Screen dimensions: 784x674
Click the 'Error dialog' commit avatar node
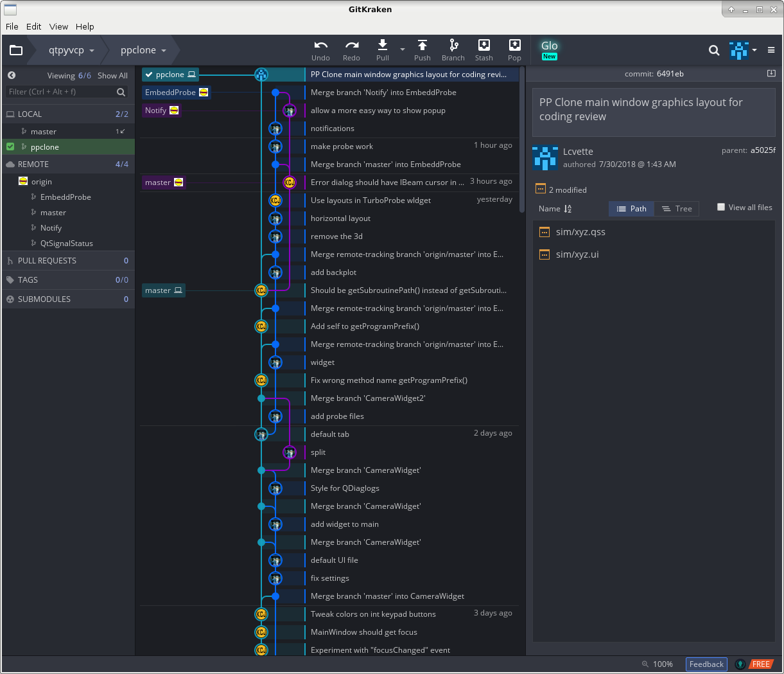pyautogui.click(x=290, y=182)
